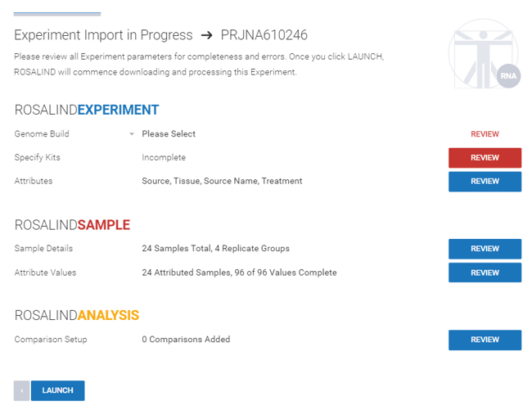
Task: Click the PRJNA610246 project identifier
Action: pyautogui.click(x=264, y=35)
